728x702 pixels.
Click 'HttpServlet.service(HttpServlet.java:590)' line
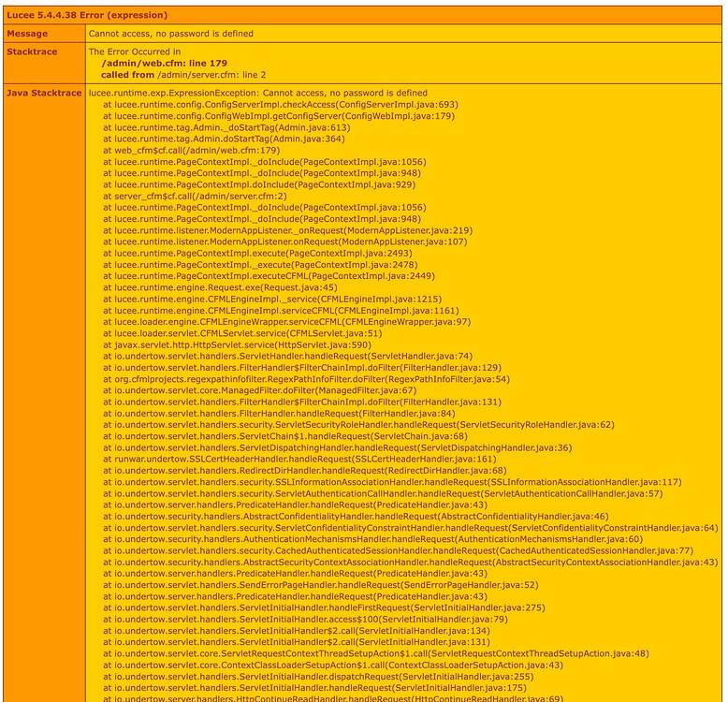coord(238,345)
